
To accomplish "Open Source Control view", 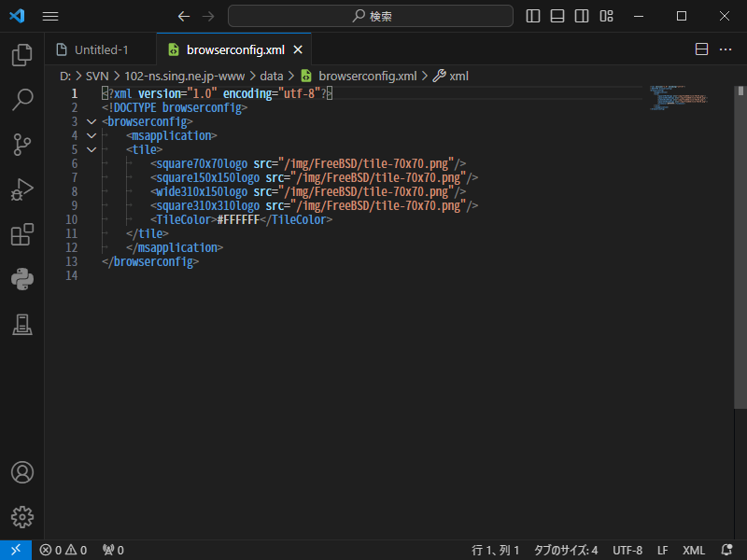I will click(21, 145).
